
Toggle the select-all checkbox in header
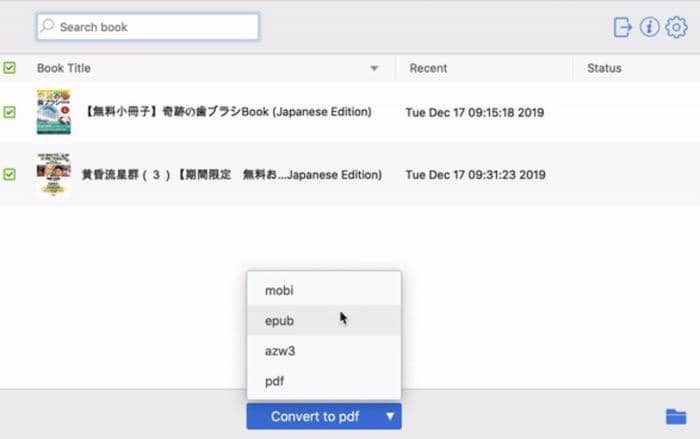9,68
